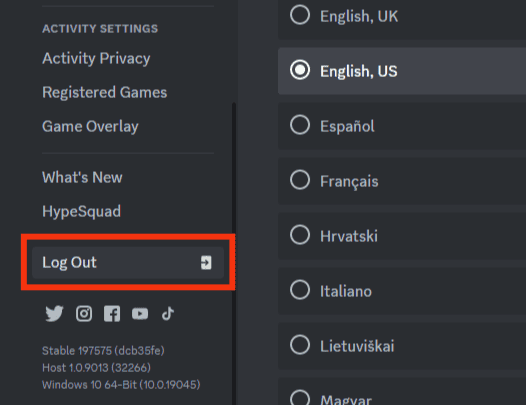Image resolution: width=526 pixels, height=405 pixels.
Task: Select Lietuviškai language option
Action: [x=402, y=346]
